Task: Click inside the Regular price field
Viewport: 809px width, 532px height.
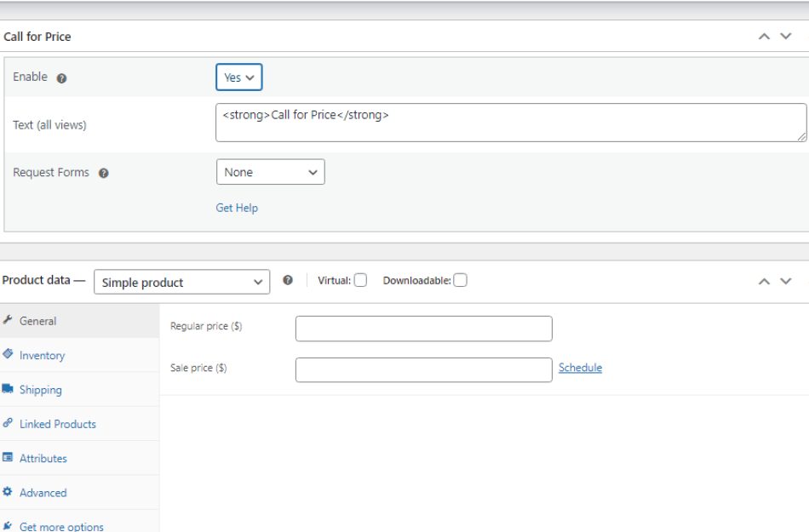Action: pyautogui.click(x=423, y=329)
